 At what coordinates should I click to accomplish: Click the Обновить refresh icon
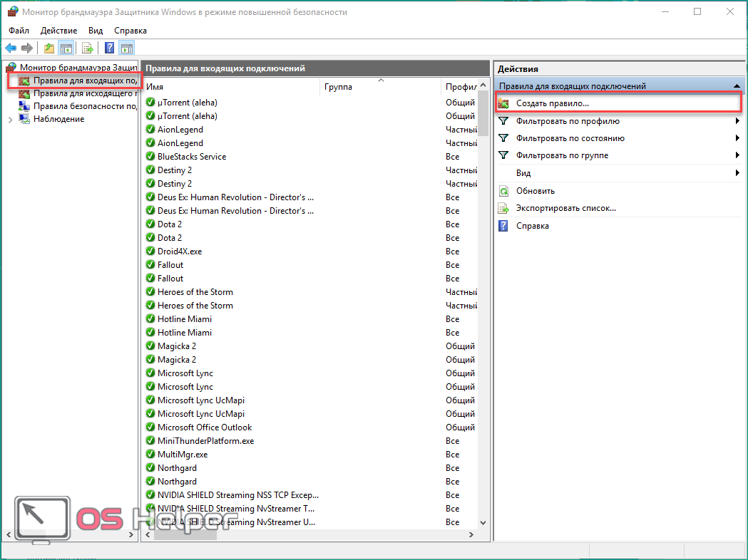[x=503, y=191]
